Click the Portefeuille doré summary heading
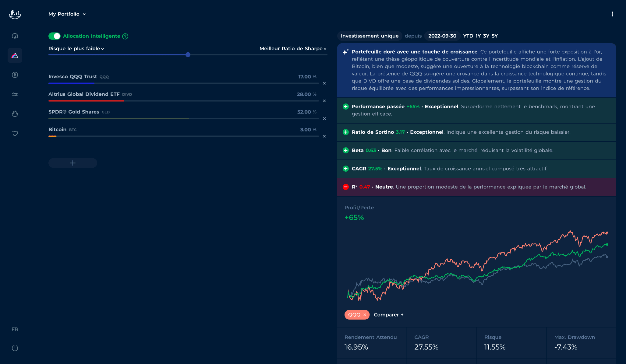This screenshot has width=626, height=364. (x=415, y=52)
